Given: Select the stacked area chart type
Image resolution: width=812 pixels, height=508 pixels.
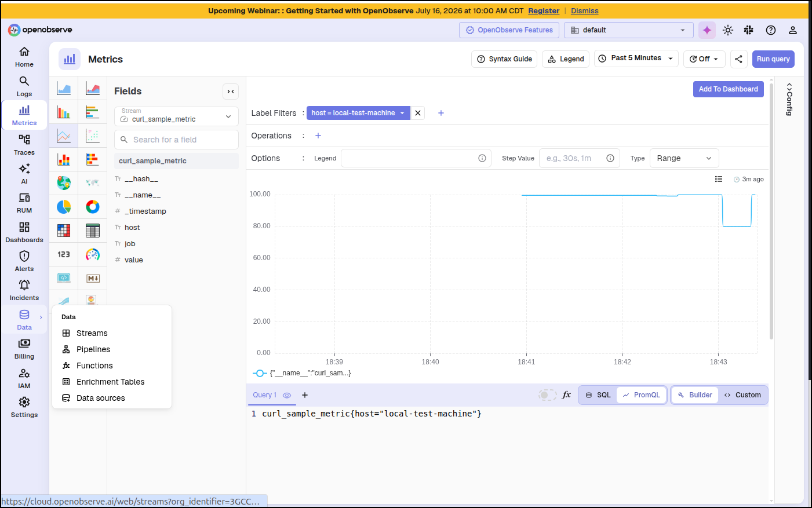Looking at the screenshot, I should click(93, 89).
